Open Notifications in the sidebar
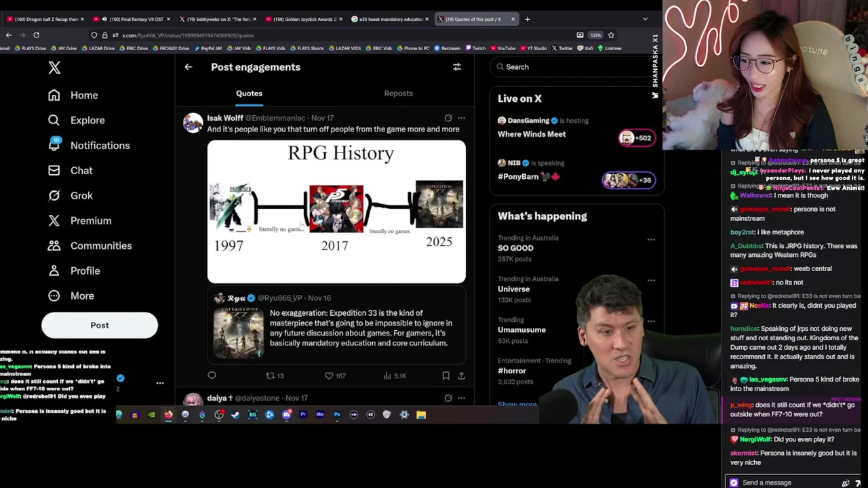 (x=89, y=145)
